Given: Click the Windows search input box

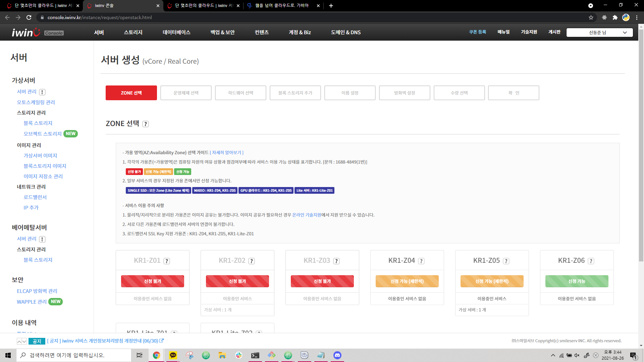Looking at the screenshot, I should click(x=74, y=355).
